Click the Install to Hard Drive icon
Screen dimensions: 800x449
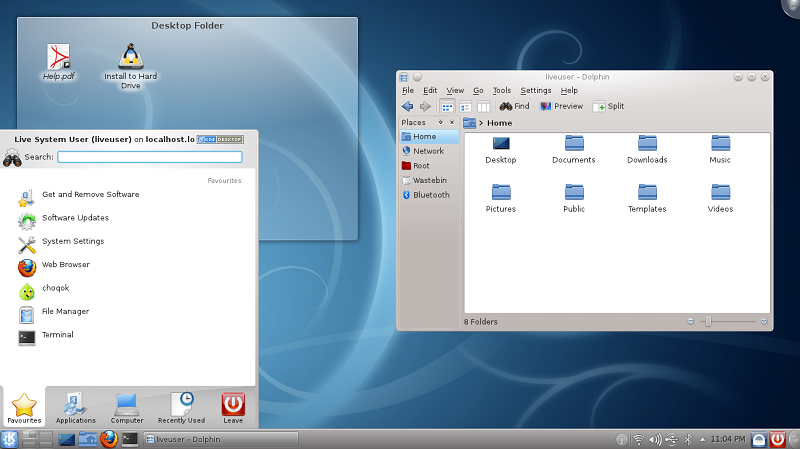click(130, 57)
